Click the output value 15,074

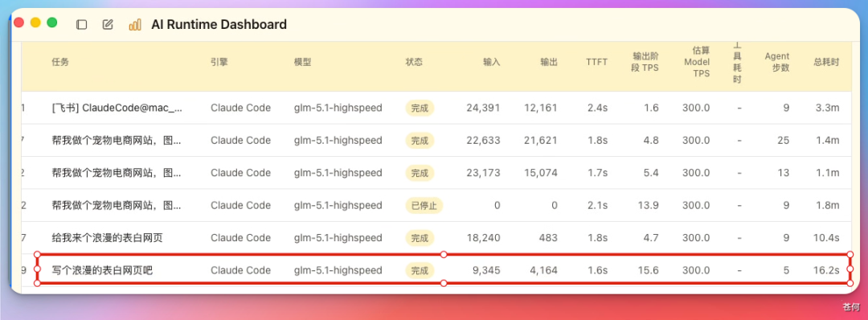point(540,173)
